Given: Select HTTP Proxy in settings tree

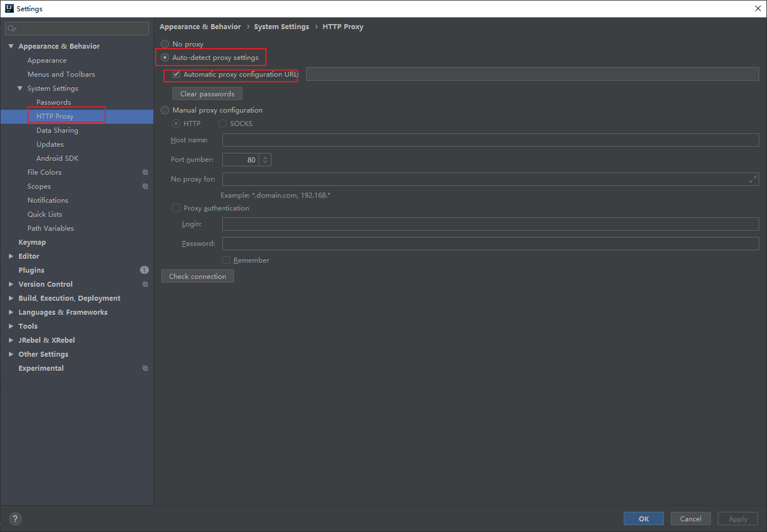Looking at the screenshot, I should [55, 116].
